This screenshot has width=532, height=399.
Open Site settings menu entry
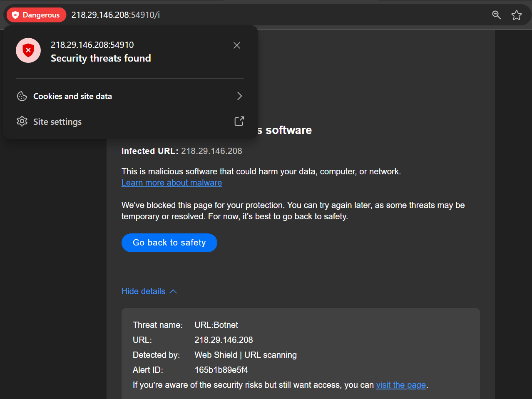(x=57, y=122)
